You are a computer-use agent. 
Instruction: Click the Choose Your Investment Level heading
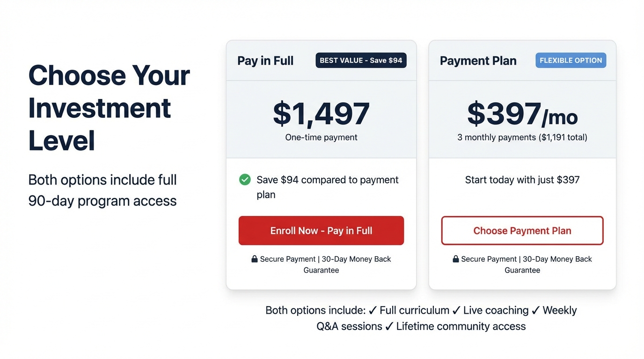point(109,108)
